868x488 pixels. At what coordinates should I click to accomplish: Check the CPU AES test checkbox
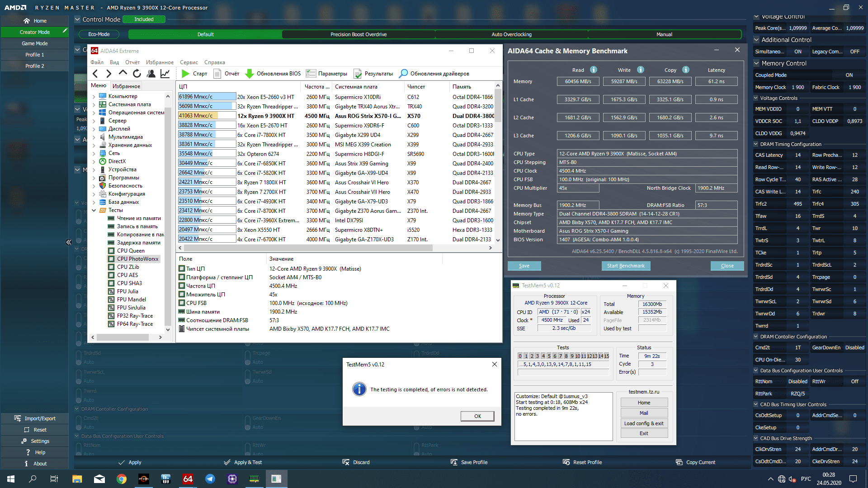coord(111,275)
